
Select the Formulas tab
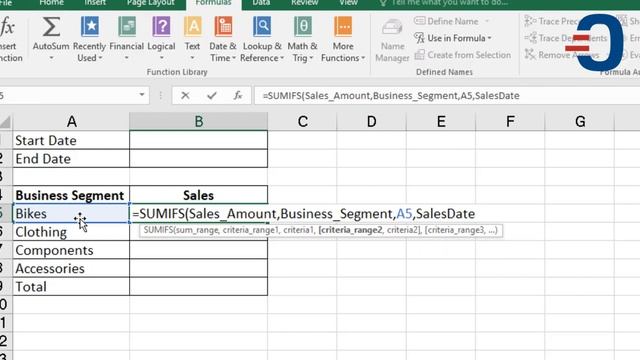pyautogui.click(x=213, y=3)
